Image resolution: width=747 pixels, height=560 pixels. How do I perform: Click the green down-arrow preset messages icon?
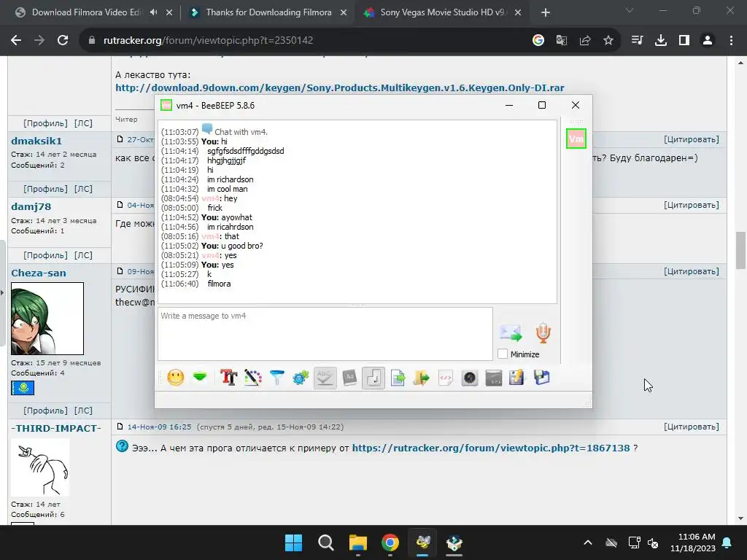(200, 378)
